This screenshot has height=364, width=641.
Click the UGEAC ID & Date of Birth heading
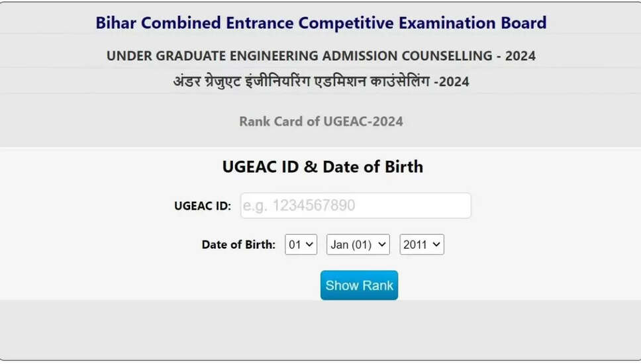322,167
